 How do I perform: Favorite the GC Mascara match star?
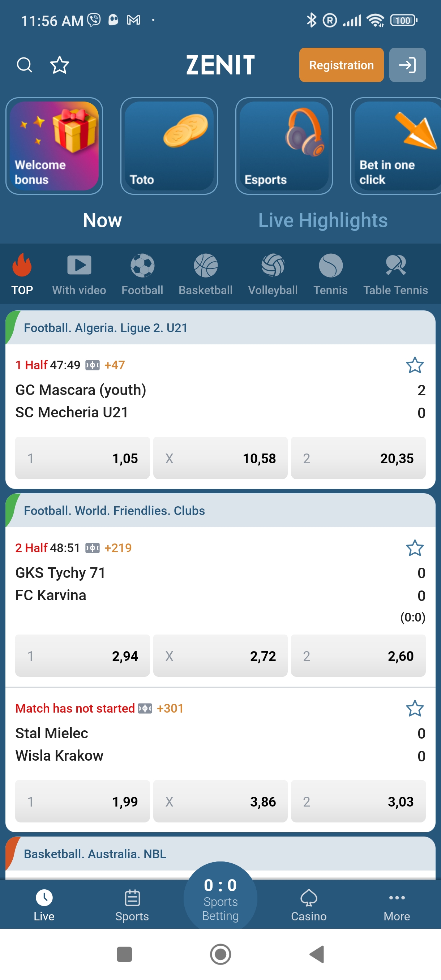pos(414,365)
